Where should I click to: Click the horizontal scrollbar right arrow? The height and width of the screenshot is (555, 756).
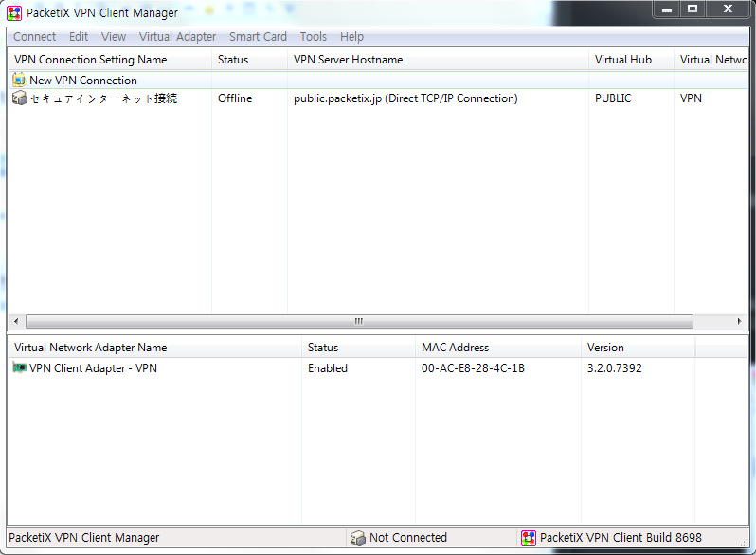(740, 321)
